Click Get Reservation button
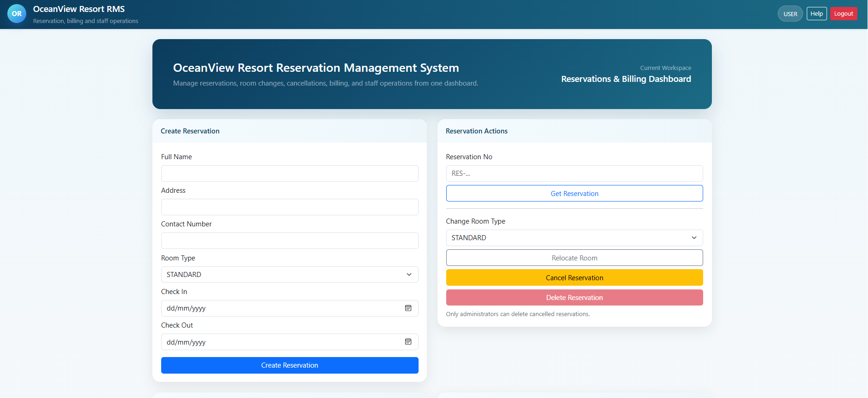 574,193
